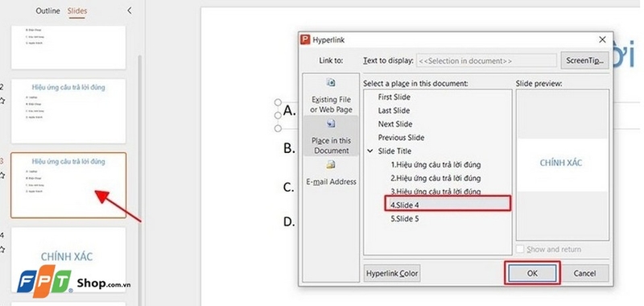Click answer B text on the slide
The image size is (644, 306).
pos(290,149)
